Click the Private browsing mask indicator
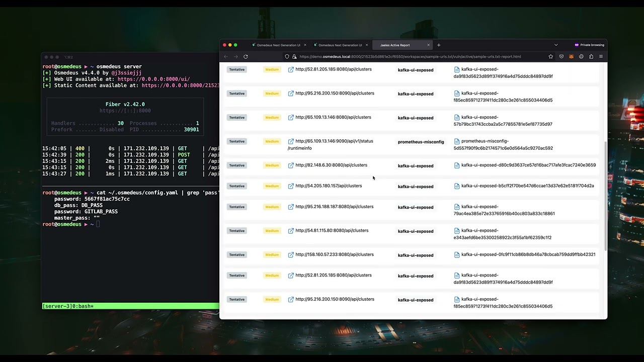644x362 pixels. (589, 45)
